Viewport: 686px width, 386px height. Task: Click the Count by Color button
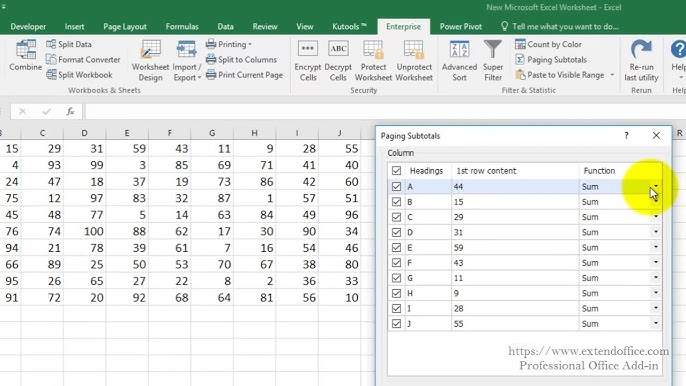click(x=548, y=44)
